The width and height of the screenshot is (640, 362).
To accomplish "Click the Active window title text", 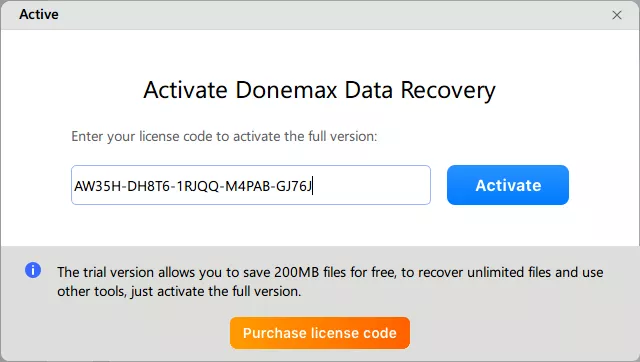I will [39, 14].
